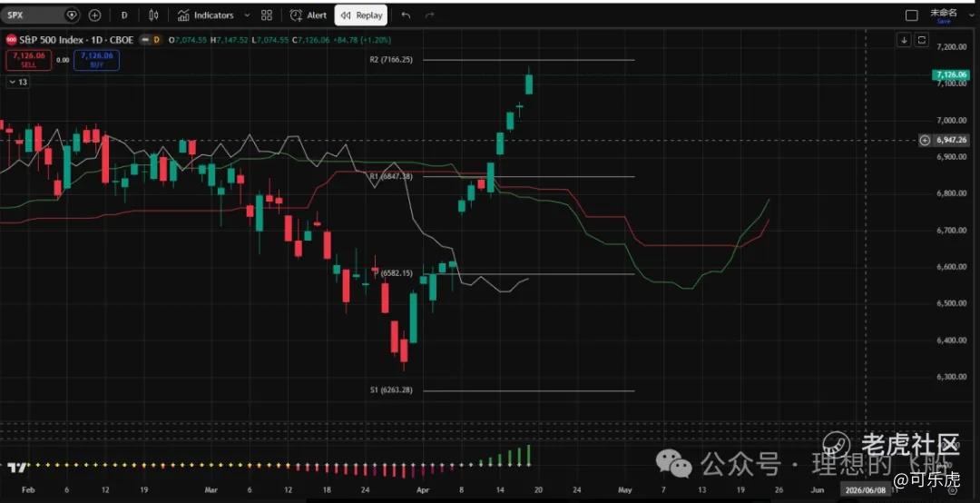Open the 未命名 layout name menu

point(943,12)
